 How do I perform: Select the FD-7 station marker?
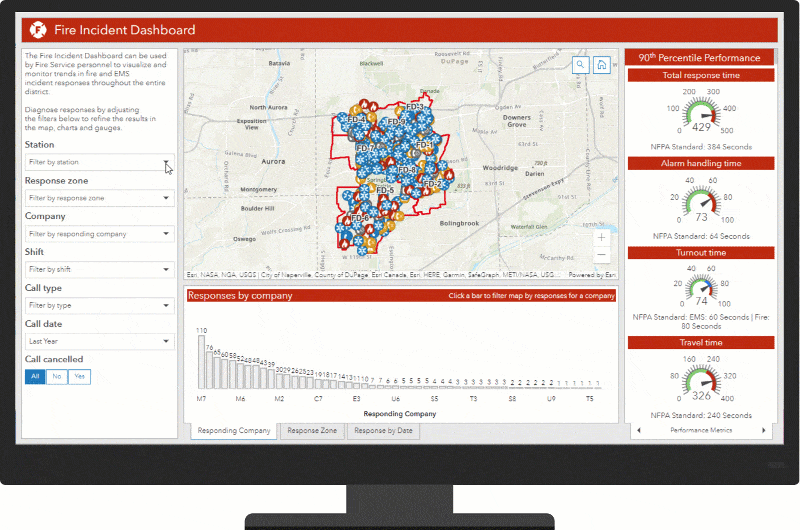[x=365, y=148]
